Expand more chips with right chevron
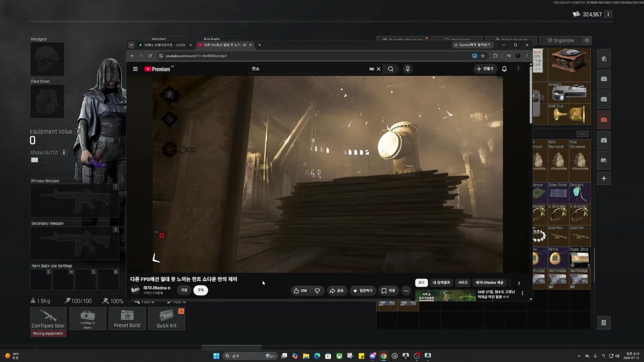Screen dimensions: 644x362 (x=519, y=283)
